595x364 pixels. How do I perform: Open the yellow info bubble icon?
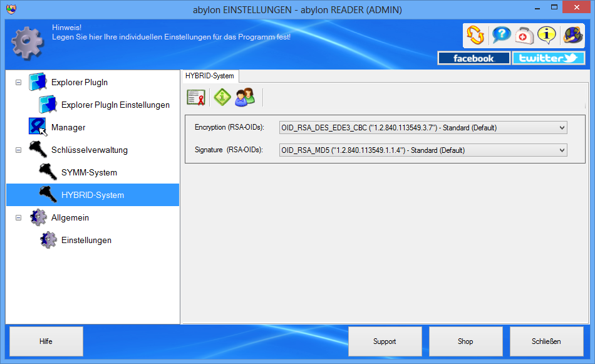pyautogui.click(x=547, y=35)
